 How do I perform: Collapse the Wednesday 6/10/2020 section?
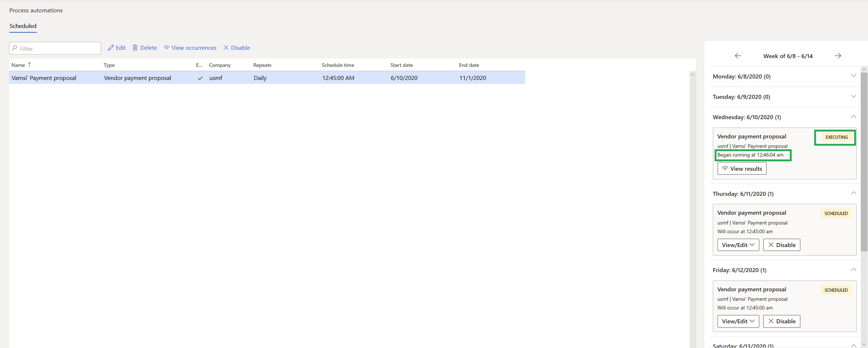853,117
